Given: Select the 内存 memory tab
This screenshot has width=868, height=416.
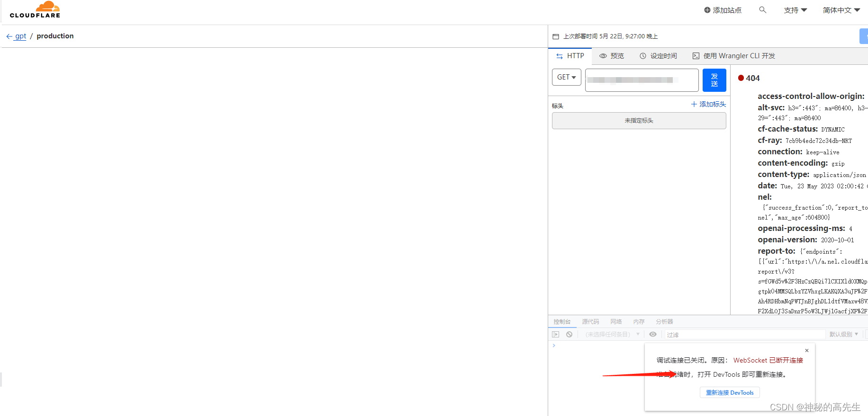Looking at the screenshot, I should pos(639,322).
